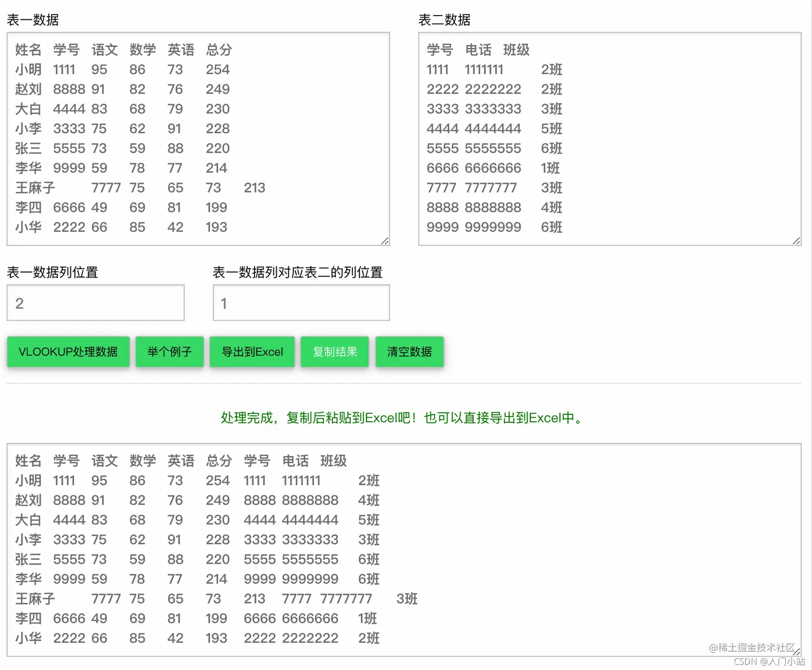This screenshot has width=812, height=670.
Task: Click the resize handle of the result textarea
Action: tap(795, 652)
